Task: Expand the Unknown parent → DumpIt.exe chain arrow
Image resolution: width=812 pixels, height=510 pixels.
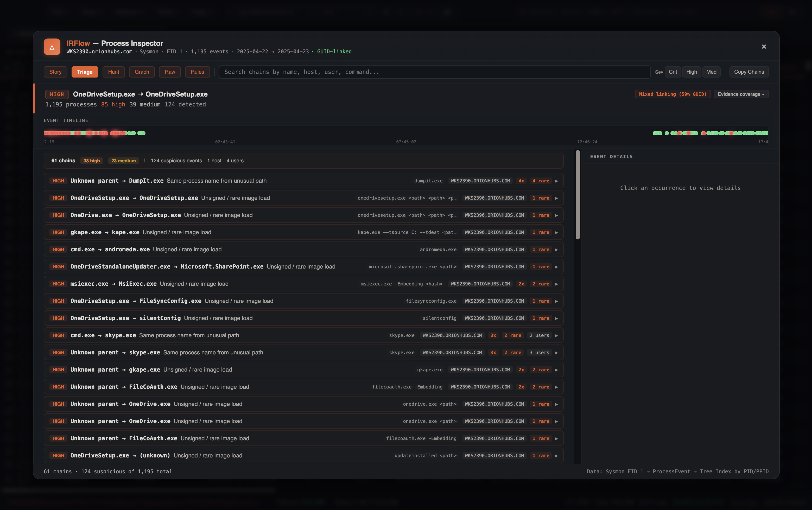Action: click(556, 181)
